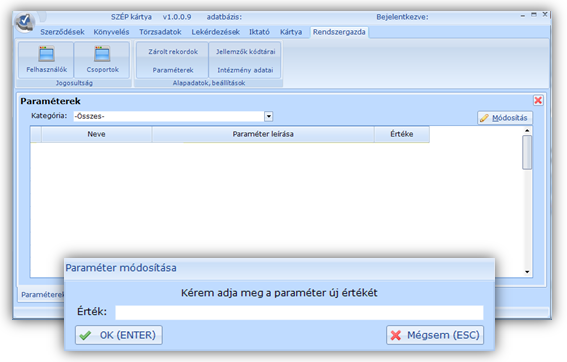The height and width of the screenshot is (362, 567).
Task: Confirm with OK (ENTER) button
Action: (119, 335)
